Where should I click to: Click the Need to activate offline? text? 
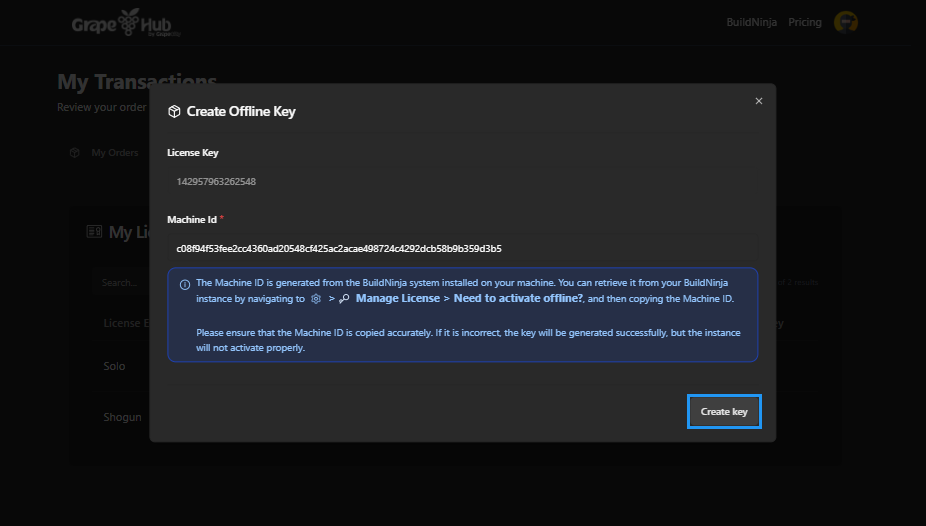coord(518,298)
